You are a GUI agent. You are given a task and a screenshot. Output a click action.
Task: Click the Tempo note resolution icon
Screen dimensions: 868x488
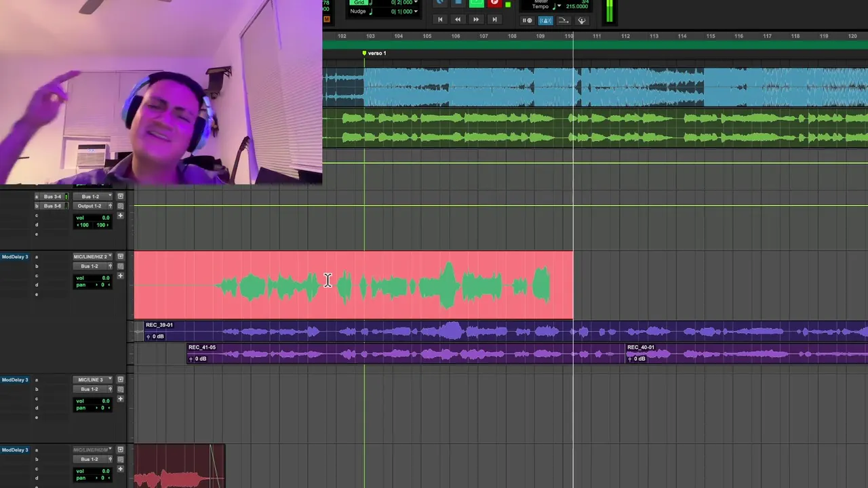pyautogui.click(x=555, y=6)
